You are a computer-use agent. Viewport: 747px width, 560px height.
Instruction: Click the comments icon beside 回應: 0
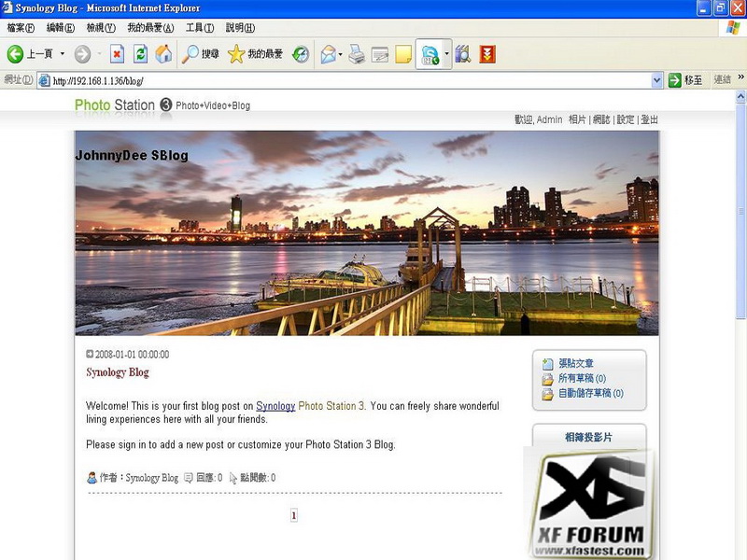click(x=189, y=478)
